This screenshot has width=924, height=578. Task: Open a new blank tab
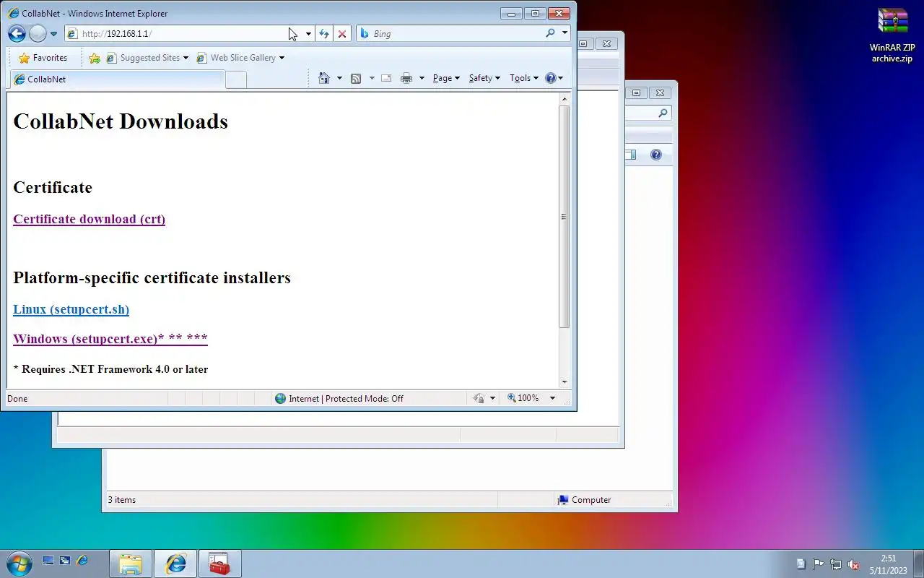[x=236, y=79]
